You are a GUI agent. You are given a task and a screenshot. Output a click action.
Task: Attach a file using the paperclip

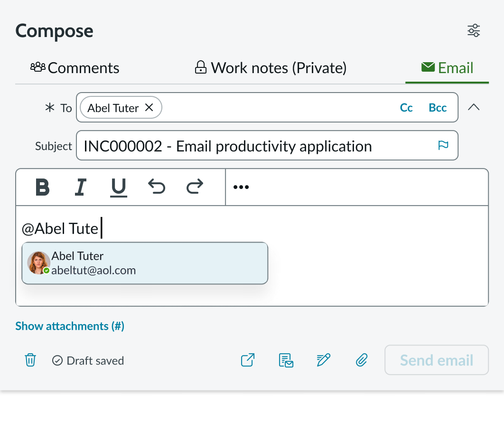[361, 360]
